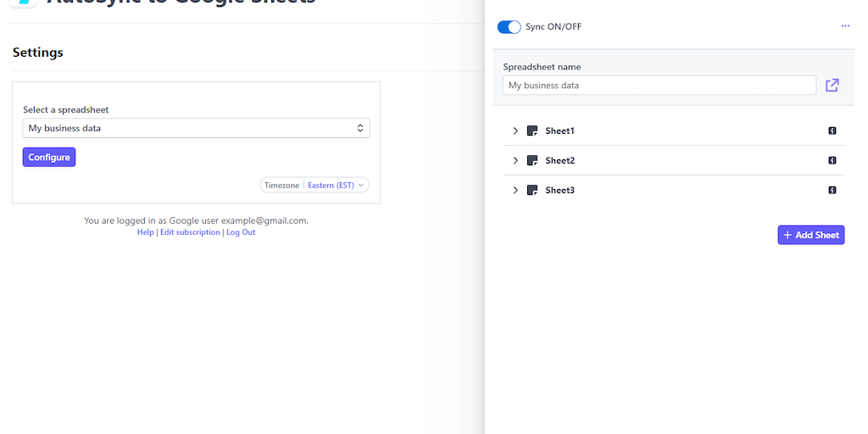Toggle the Sync ON/OFF switch
The height and width of the screenshot is (434, 868).
tap(509, 27)
